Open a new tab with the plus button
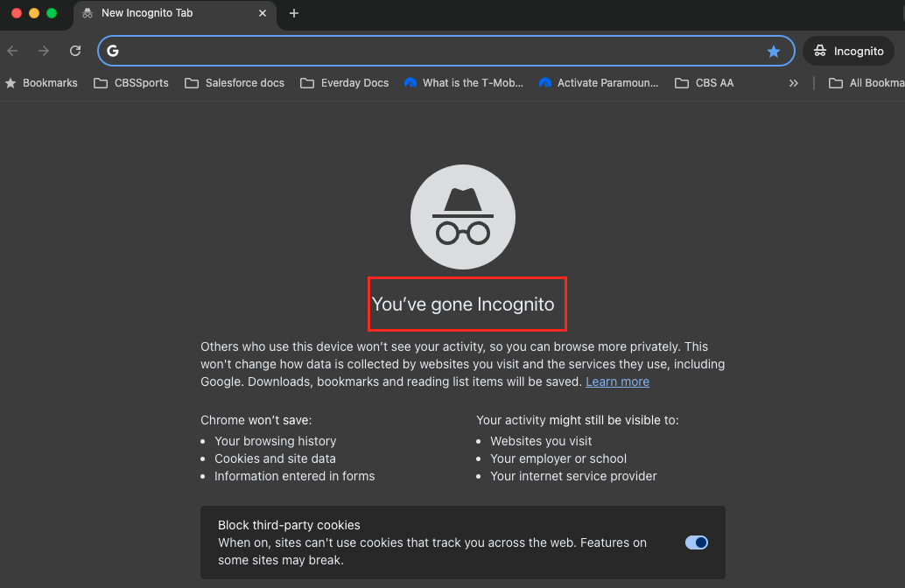The width and height of the screenshot is (905, 588). tap(294, 13)
